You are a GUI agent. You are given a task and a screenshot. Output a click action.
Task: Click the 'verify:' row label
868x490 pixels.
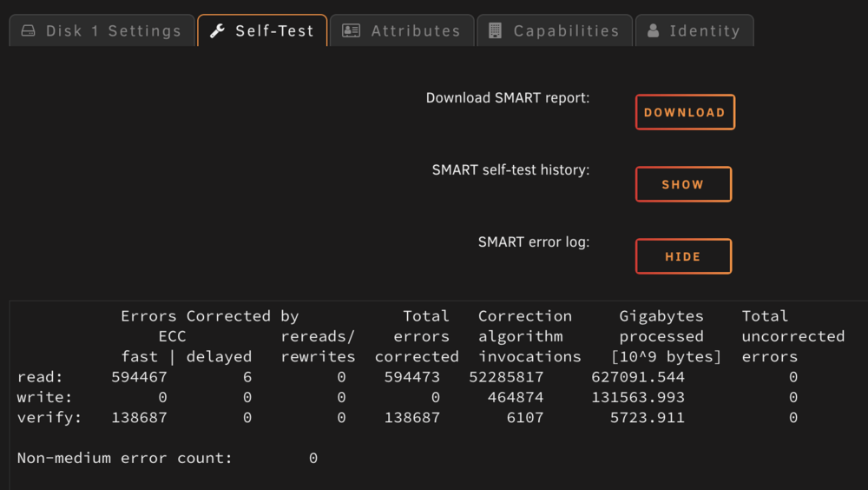[x=49, y=417]
